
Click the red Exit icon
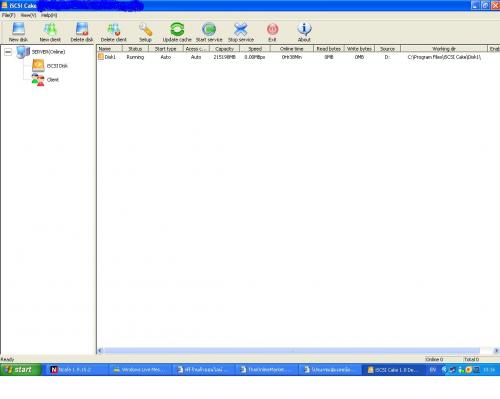(x=272, y=29)
